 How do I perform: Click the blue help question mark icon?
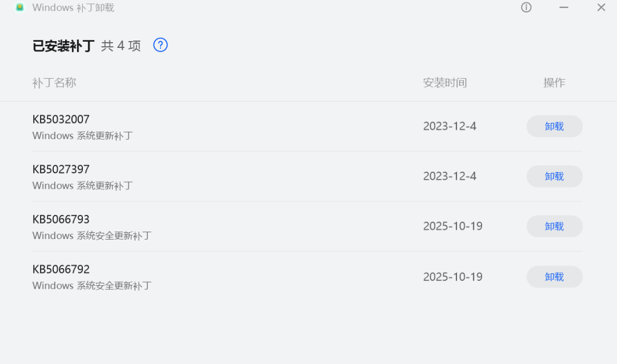click(x=161, y=45)
